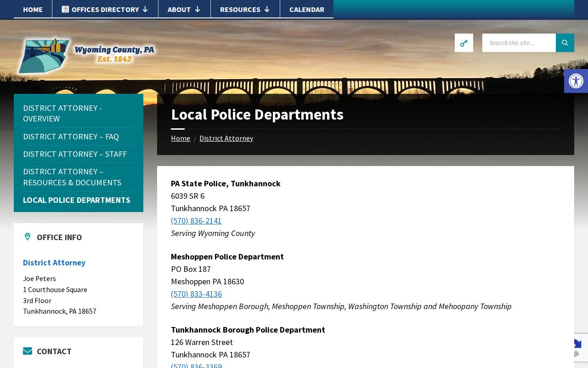
Task: Open the About menu label
Action: 179,9
